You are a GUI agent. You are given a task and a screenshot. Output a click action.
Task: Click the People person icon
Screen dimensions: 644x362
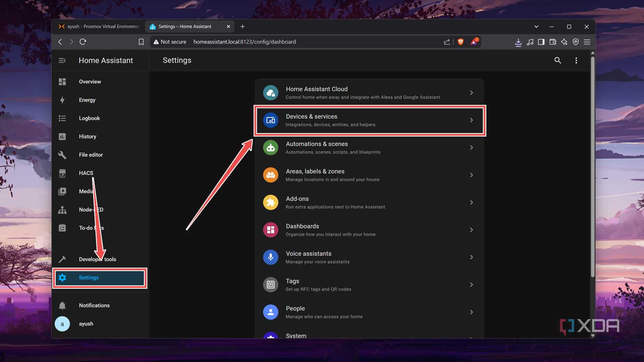[x=270, y=312]
